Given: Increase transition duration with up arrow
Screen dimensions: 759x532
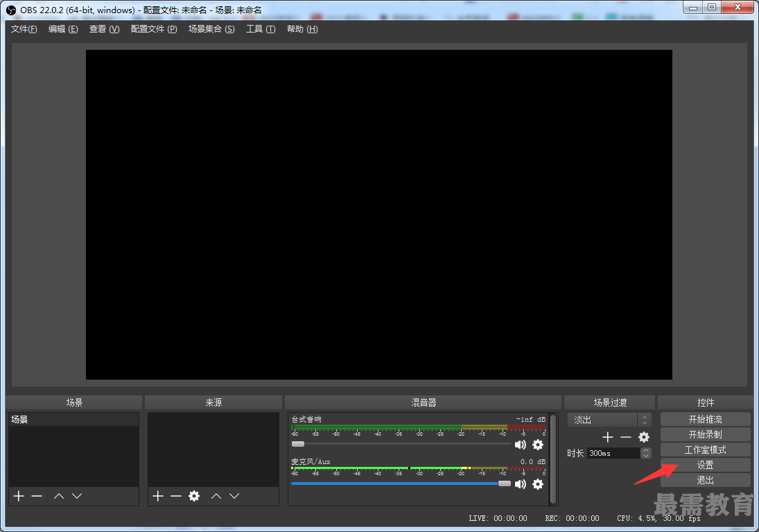Looking at the screenshot, I should pyautogui.click(x=646, y=450).
